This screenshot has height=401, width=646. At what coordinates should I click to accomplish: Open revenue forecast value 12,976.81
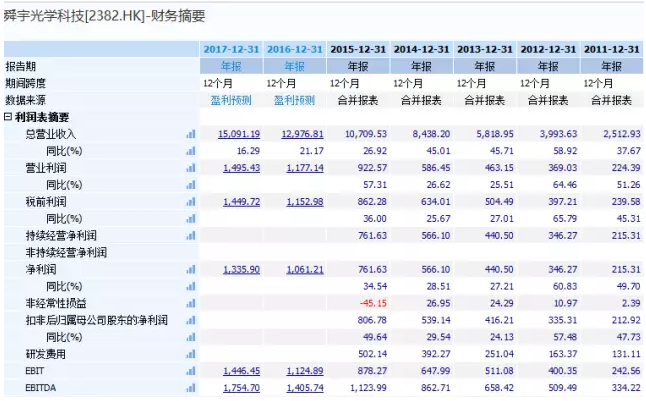tap(302, 134)
